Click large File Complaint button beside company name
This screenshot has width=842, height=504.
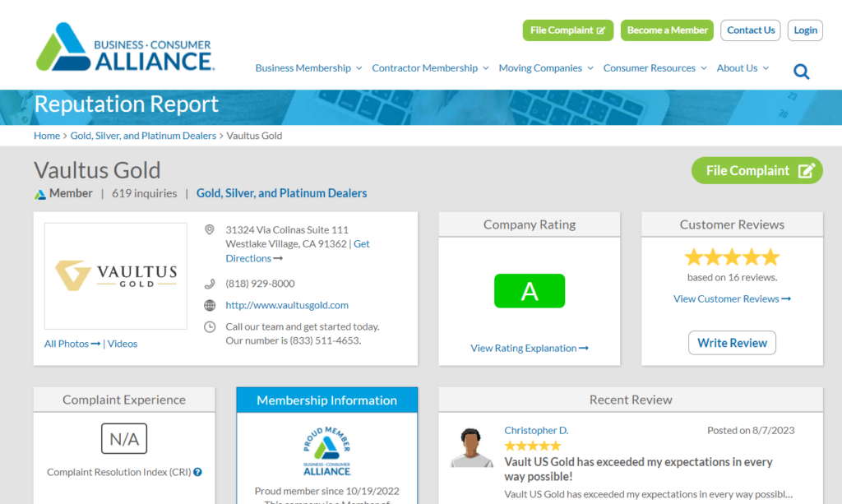coord(756,171)
